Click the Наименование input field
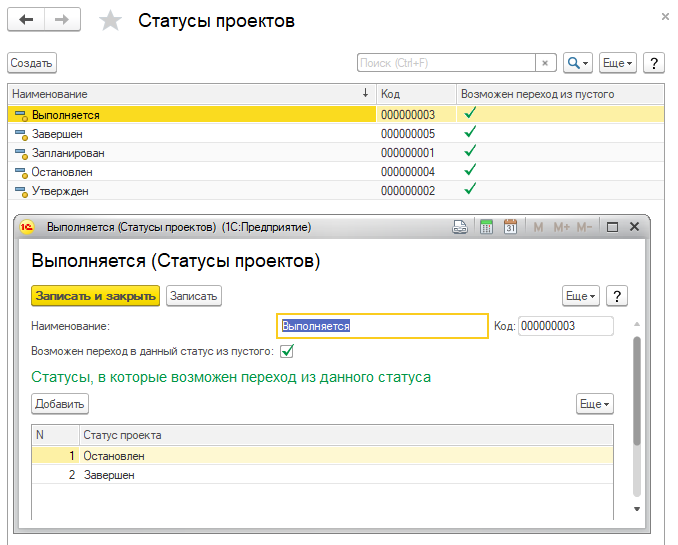Image resolution: width=678 pixels, height=545 pixels. pos(382,326)
